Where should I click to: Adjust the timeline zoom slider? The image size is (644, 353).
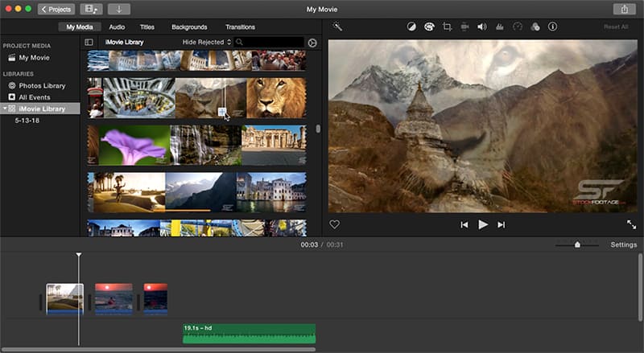tap(577, 244)
